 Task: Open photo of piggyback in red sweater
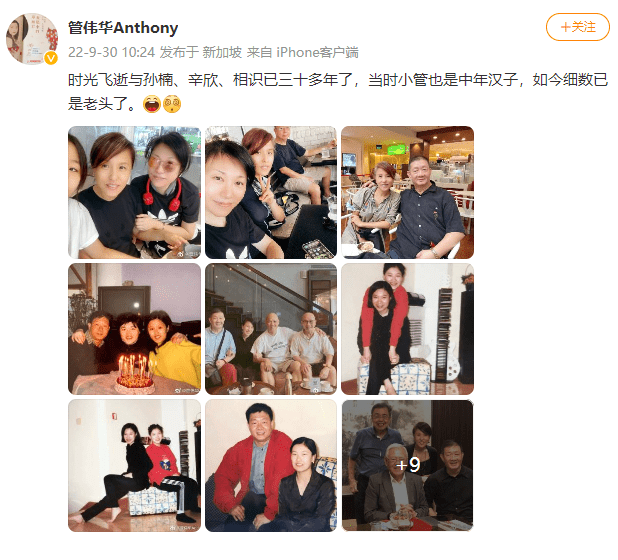pyautogui.click(x=407, y=329)
